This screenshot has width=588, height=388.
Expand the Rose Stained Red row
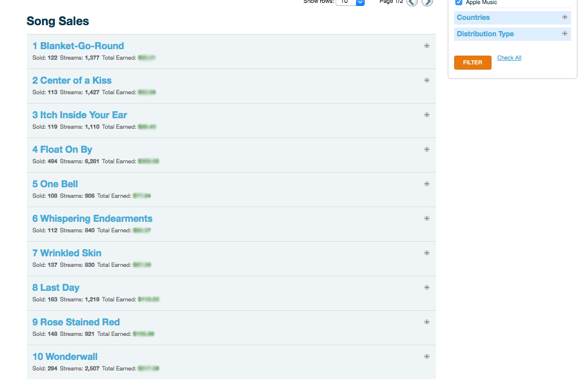427,322
